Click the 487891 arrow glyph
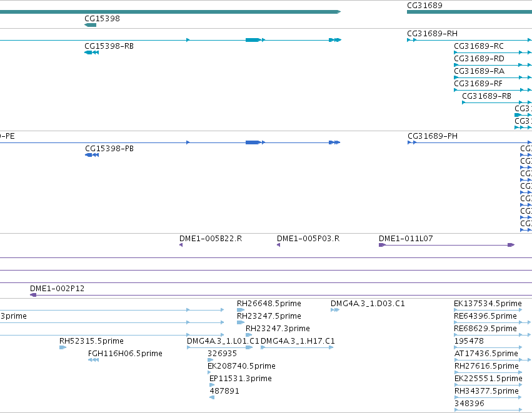 tap(212, 397)
